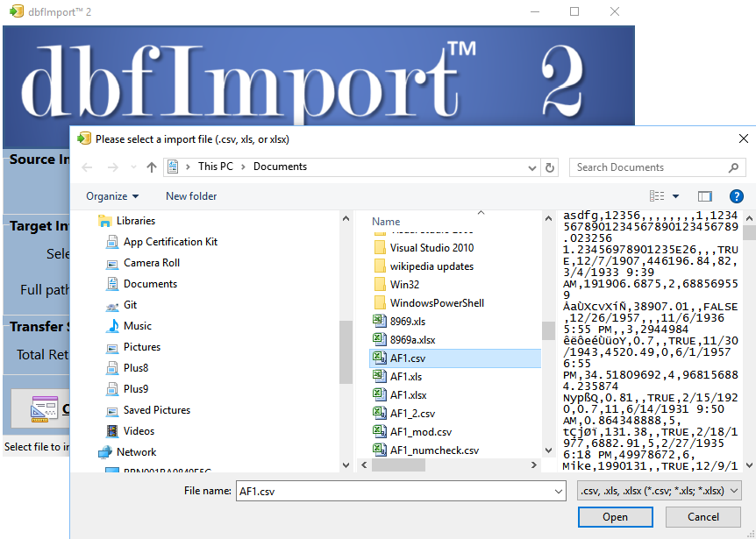Click navigation pane scroll down arrow

click(346, 465)
